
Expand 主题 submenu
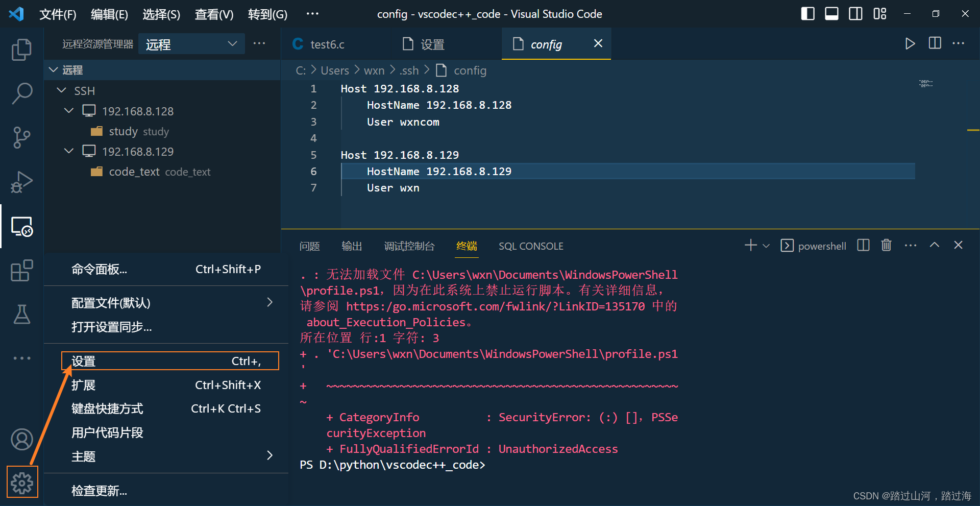point(166,456)
